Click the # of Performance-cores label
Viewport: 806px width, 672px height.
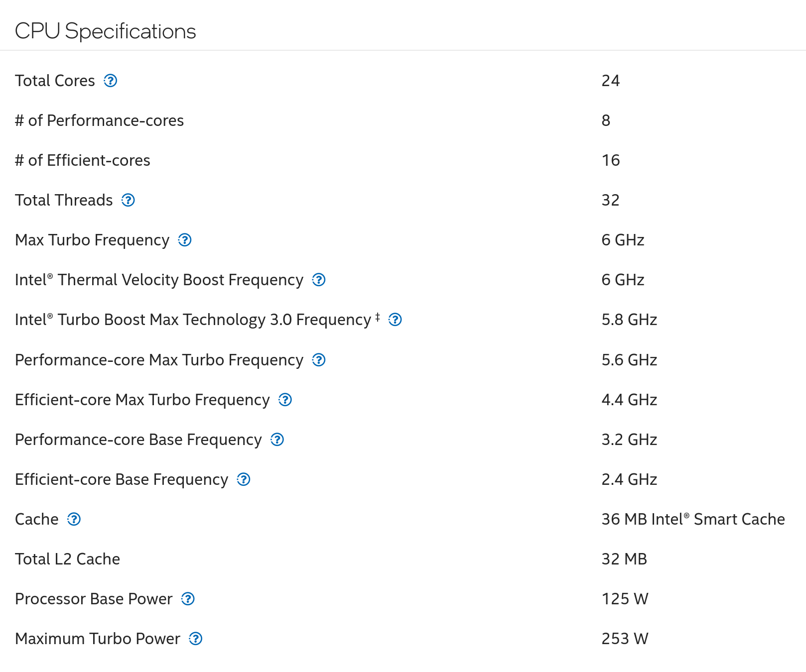click(x=99, y=120)
